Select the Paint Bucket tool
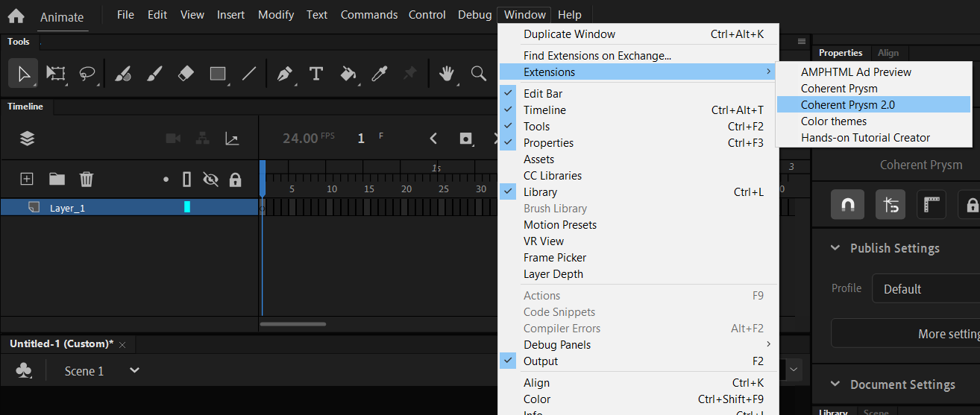 348,73
